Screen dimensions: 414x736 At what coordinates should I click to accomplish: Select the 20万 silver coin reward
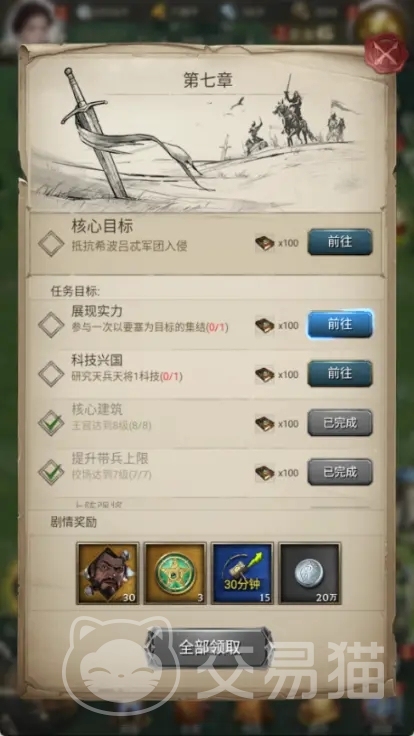point(309,573)
